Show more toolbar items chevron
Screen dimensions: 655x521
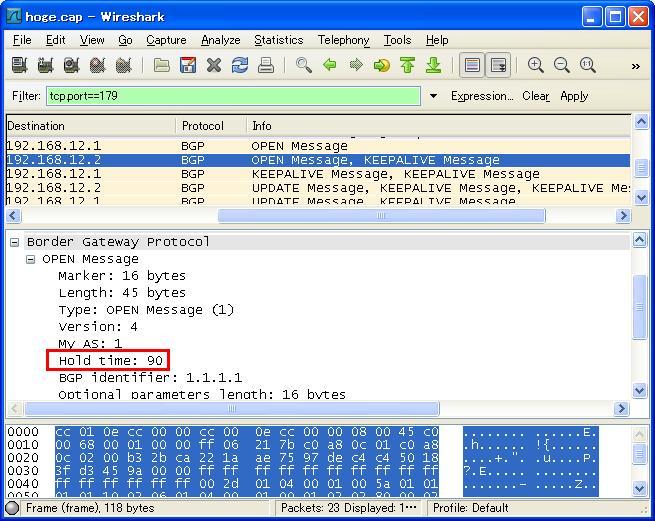coord(636,66)
